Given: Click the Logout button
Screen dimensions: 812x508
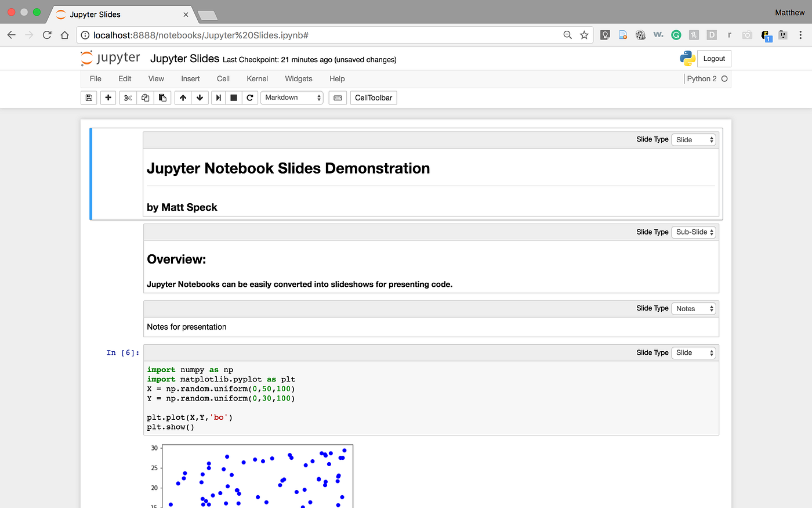Looking at the screenshot, I should tap(713, 59).
